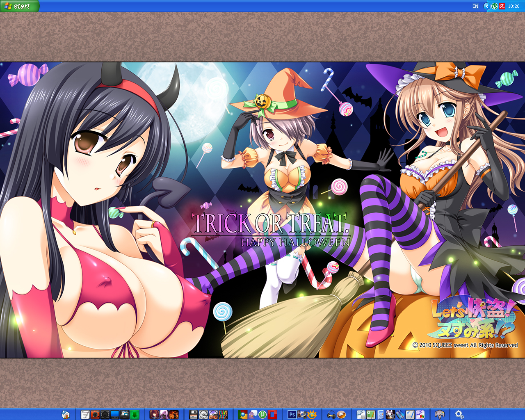Open the black speaker icon in dock

click(105, 415)
